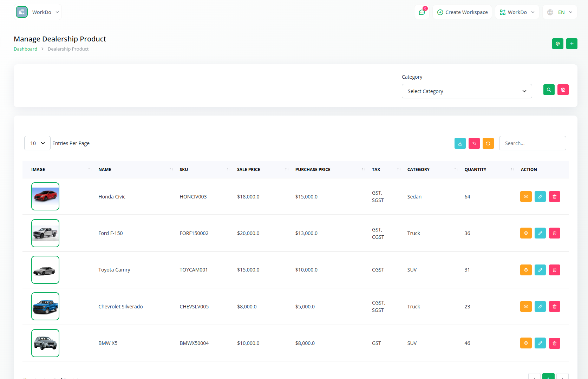
Task: Sort table by Sale Price column
Action: [x=248, y=170]
